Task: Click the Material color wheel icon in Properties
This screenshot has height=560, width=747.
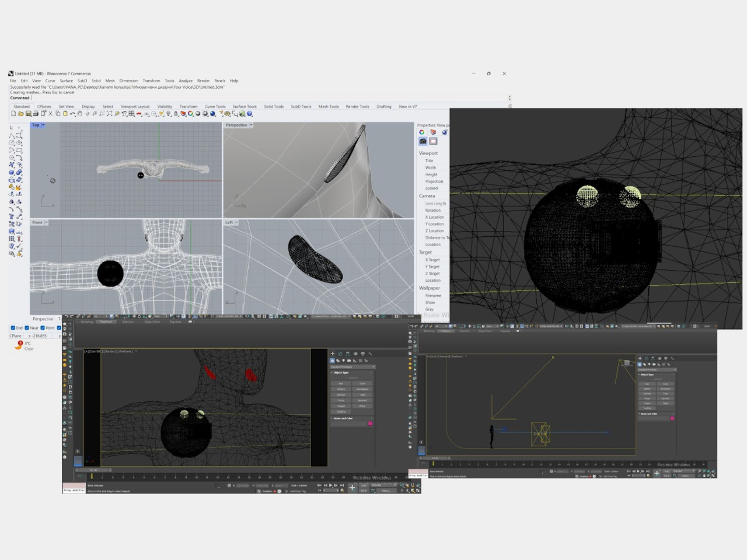Action: 422,132
